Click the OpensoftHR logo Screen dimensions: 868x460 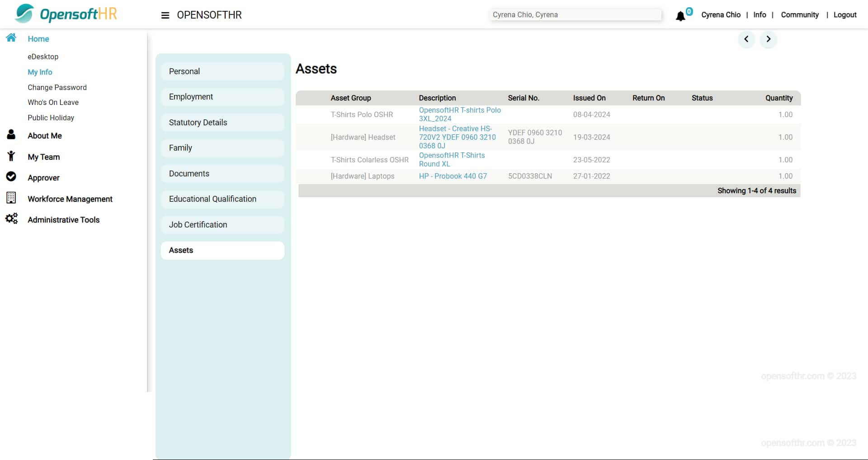coord(65,14)
